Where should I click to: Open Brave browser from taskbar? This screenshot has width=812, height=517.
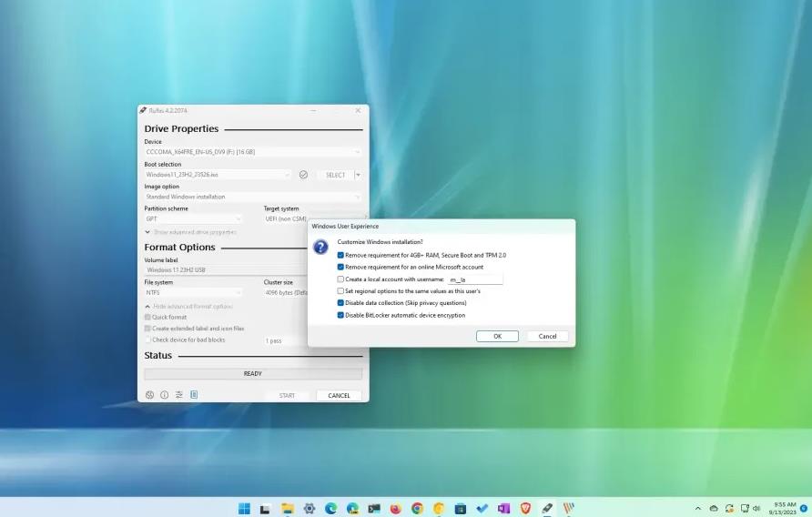pos(525,509)
